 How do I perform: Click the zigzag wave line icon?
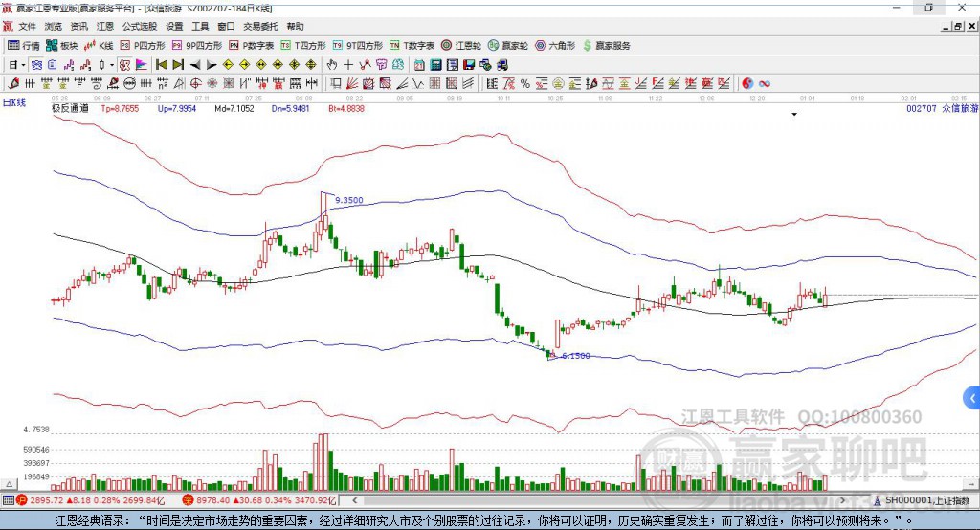pos(419,83)
